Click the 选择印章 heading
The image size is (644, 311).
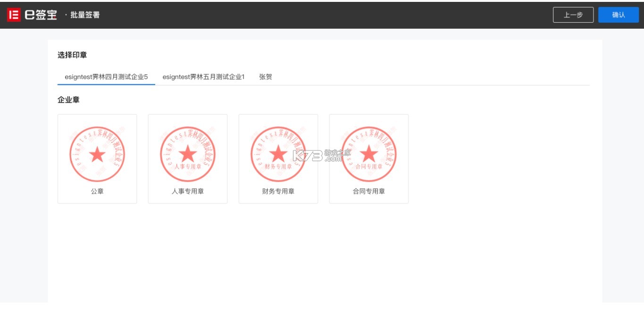pyautogui.click(x=72, y=55)
